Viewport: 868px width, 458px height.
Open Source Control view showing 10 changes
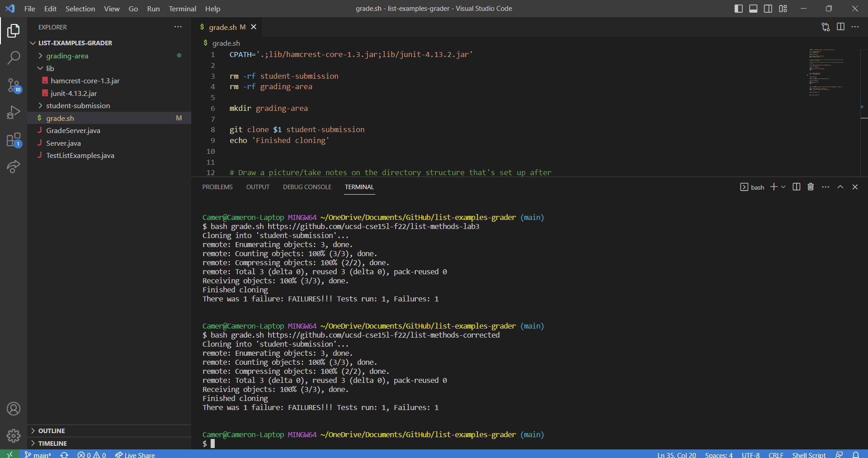[x=14, y=86]
